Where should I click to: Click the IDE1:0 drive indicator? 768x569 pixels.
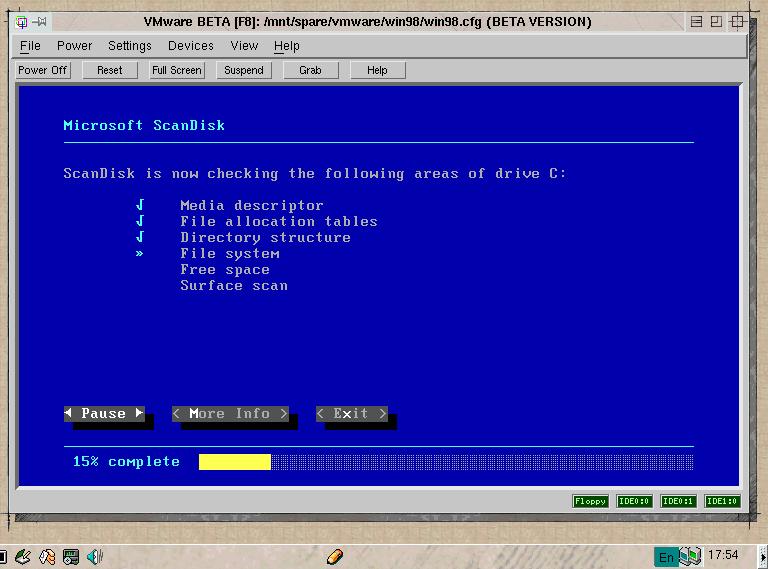[x=722, y=501]
